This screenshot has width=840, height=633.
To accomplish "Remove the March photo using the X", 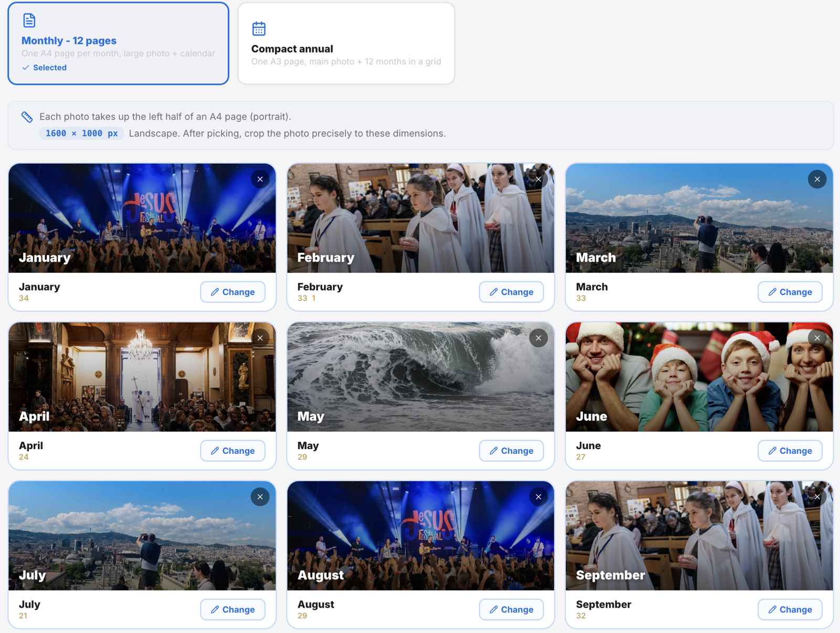I will [x=817, y=179].
